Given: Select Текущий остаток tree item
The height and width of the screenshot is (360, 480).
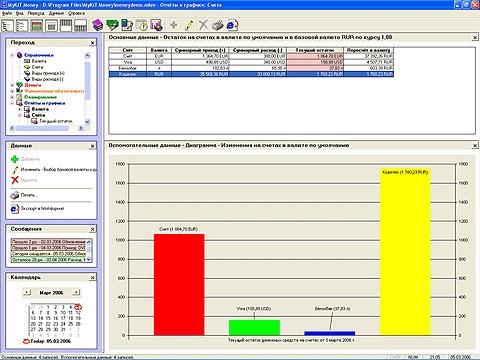Looking at the screenshot, I should click(56, 121).
